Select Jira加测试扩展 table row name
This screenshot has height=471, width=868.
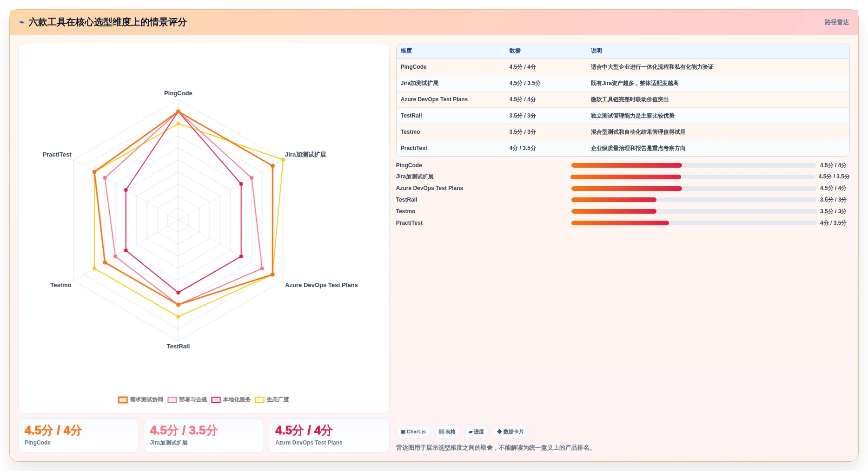pyautogui.click(x=419, y=83)
